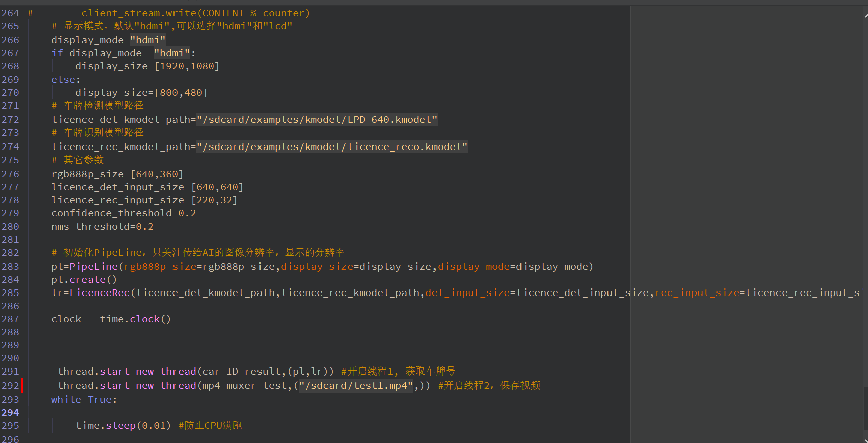Click the licence_reco.kmodel path string
The width and height of the screenshot is (868, 443).
point(332,147)
